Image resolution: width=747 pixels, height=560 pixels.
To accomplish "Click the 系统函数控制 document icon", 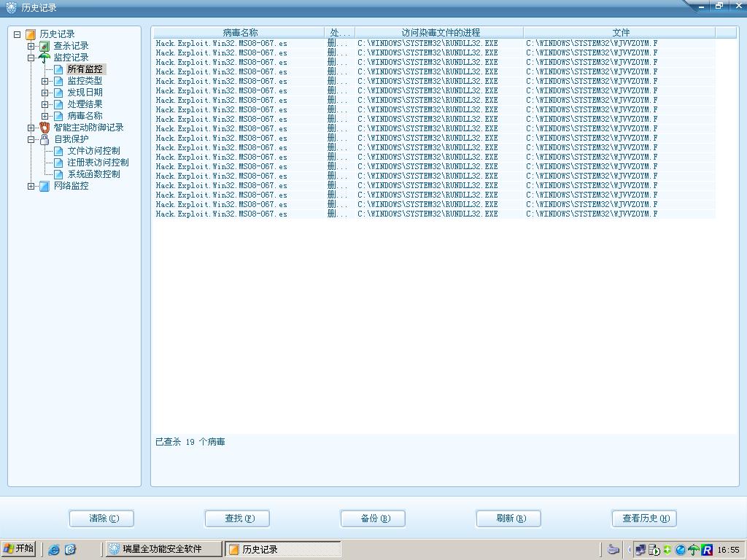I will point(58,174).
